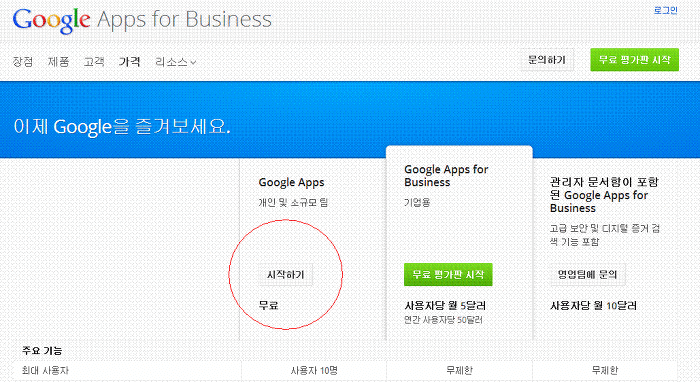Select the 고객 nav item
This screenshot has width=700, height=382.
pos(94,62)
